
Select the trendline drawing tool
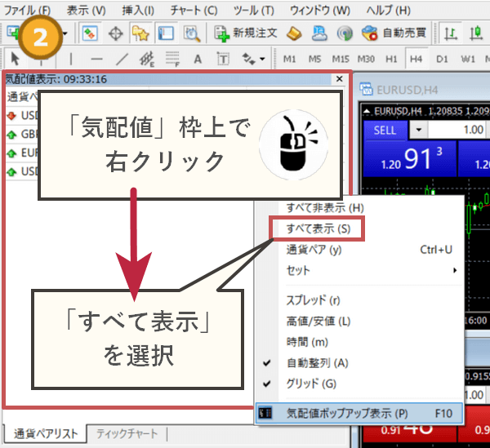point(122,59)
